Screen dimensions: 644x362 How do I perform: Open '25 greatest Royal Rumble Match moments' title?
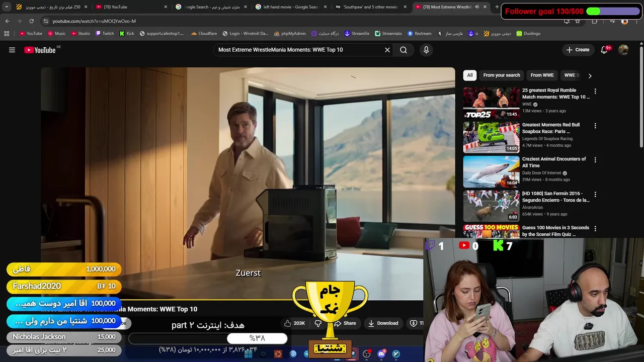click(x=555, y=94)
